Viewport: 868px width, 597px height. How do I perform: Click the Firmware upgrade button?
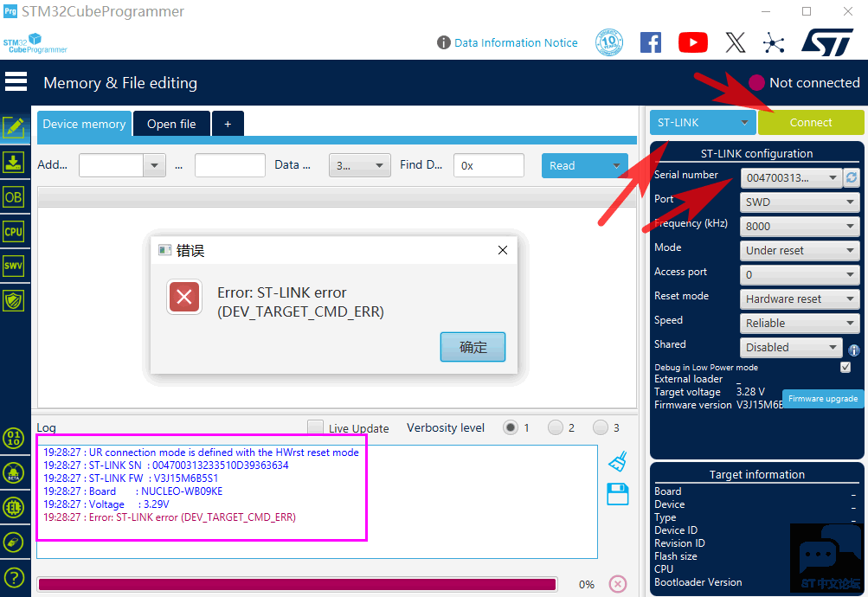[823, 398]
